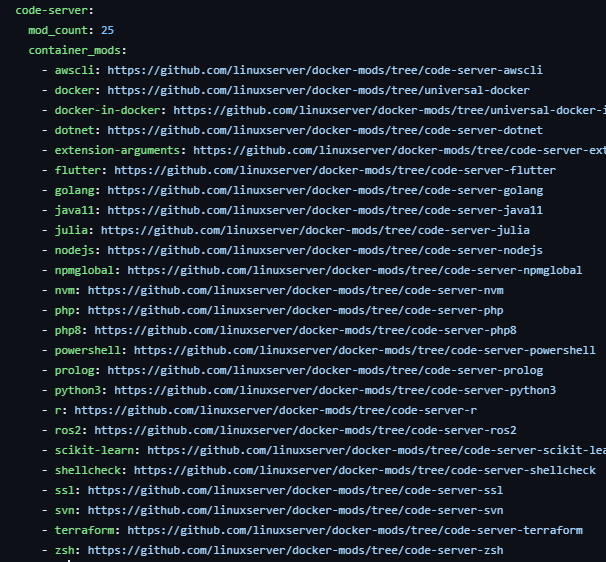Click the zsh key
The width and height of the screenshot is (606, 562).
coord(65,550)
